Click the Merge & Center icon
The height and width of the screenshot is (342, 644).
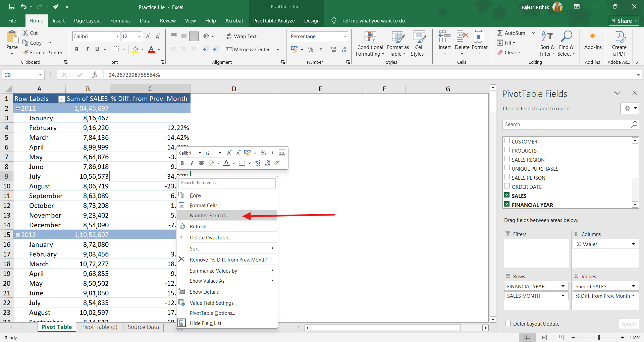coord(229,49)
